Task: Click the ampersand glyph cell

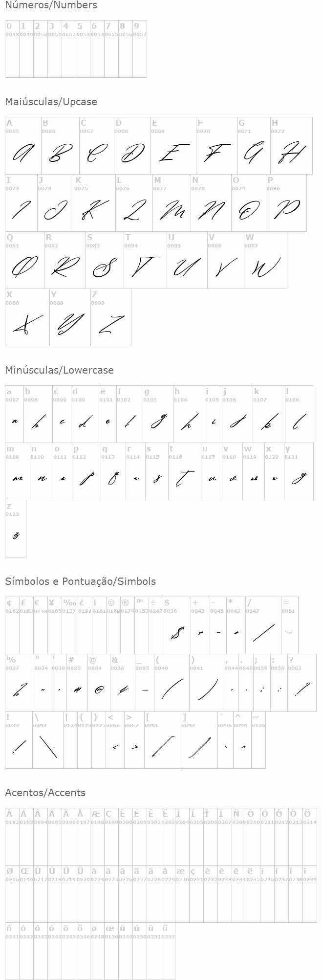Action: coord(122,683)
